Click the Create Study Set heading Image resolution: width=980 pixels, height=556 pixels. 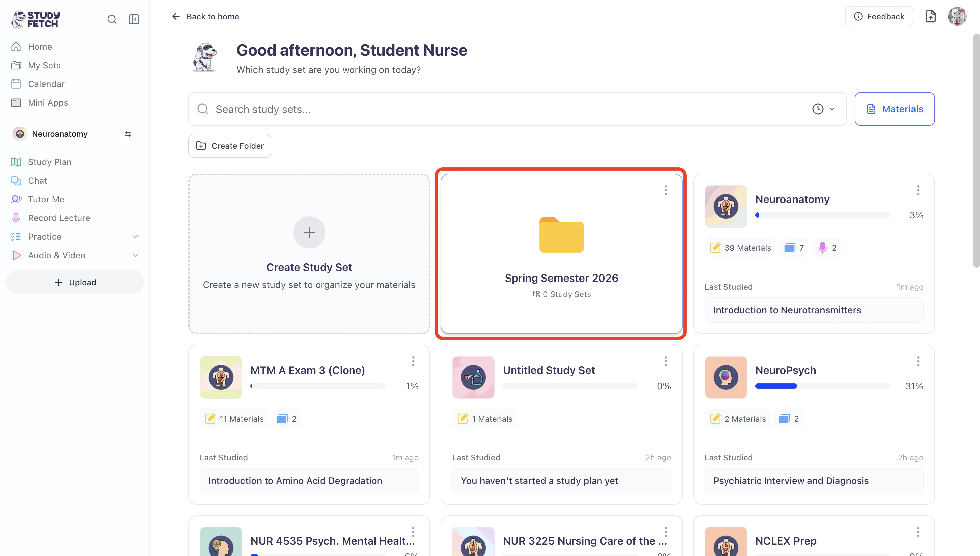click(309, 268)
